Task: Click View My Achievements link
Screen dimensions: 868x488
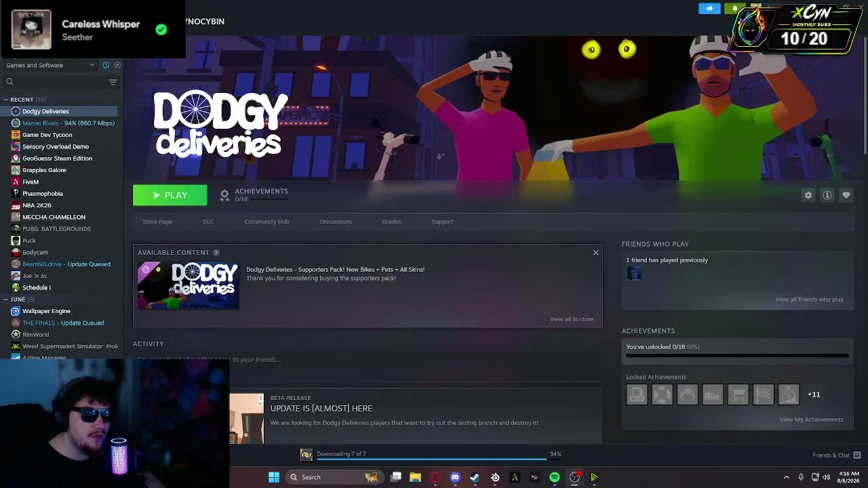Action: click(811, 420)
